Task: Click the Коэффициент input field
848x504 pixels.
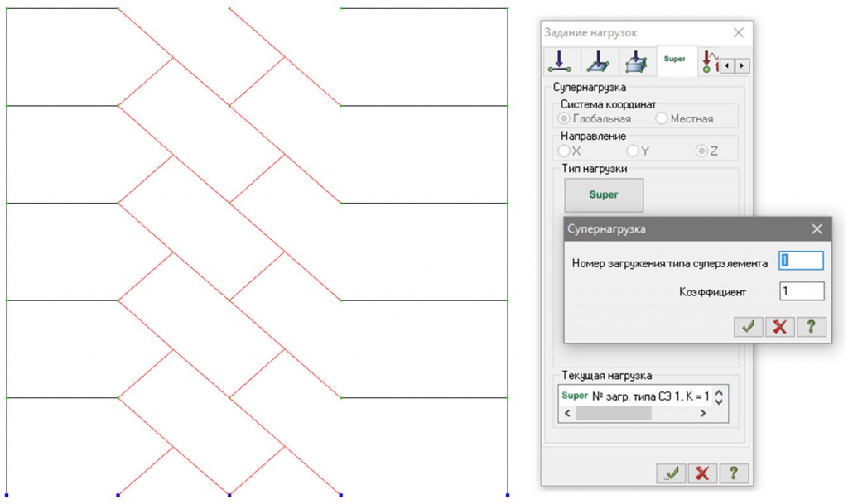Action: tap(801, 291)
